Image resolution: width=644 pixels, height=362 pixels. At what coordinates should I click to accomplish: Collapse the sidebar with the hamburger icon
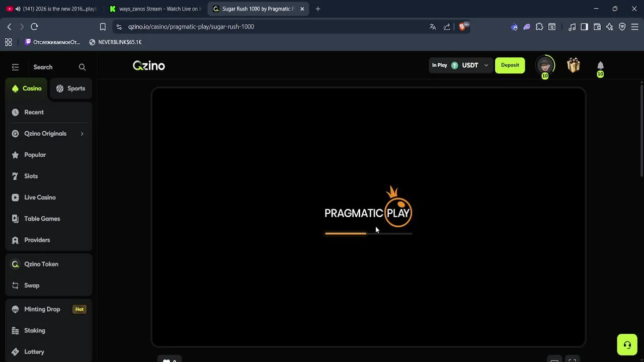(15, 67)
